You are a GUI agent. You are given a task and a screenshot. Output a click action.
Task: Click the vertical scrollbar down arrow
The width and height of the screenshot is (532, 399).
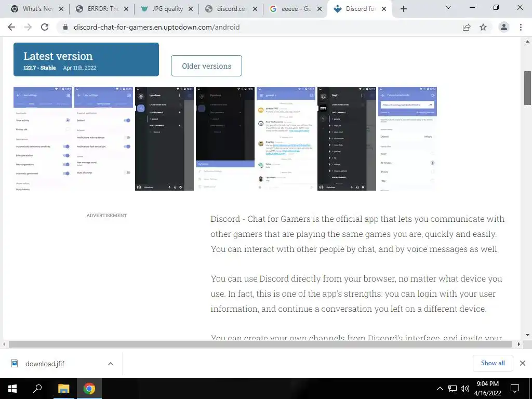(x=527, y=335)
